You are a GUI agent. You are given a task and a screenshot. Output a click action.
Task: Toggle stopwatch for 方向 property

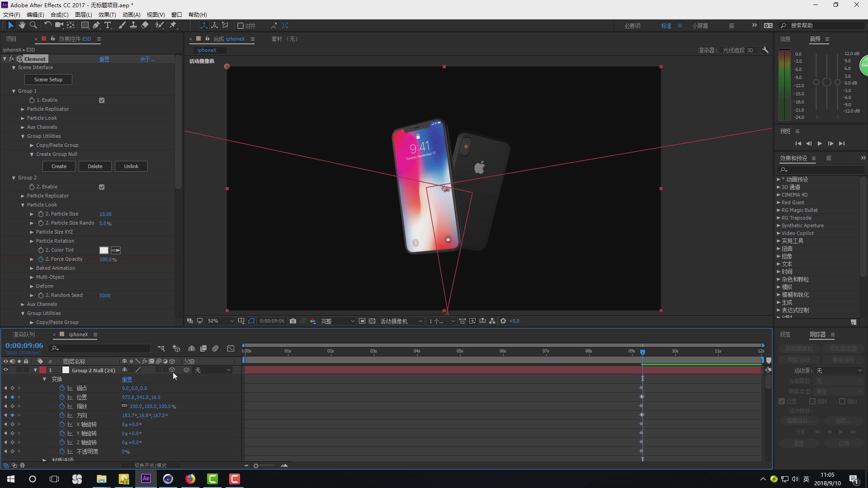pos(62,415)
